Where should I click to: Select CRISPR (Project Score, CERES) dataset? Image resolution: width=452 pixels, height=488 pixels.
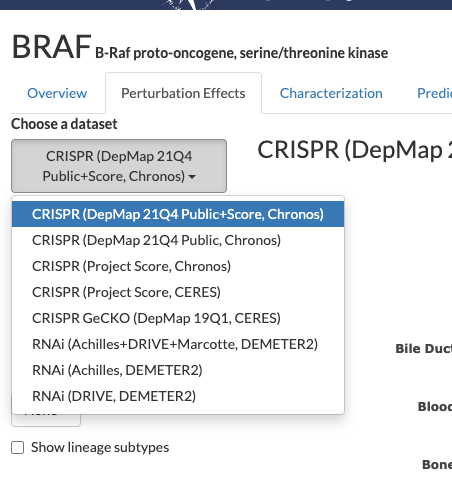pos(178,292)
